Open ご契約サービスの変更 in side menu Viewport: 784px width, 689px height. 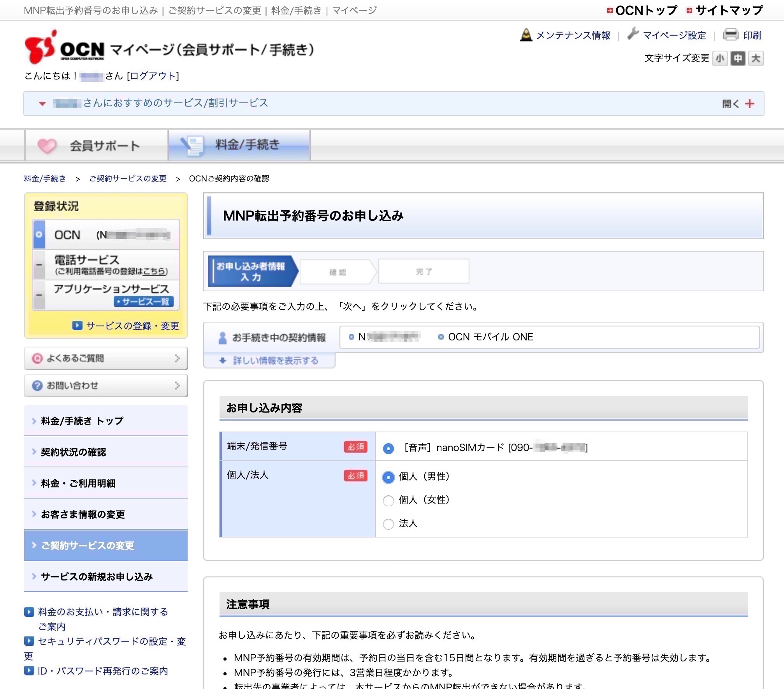(x=106, y=545)
